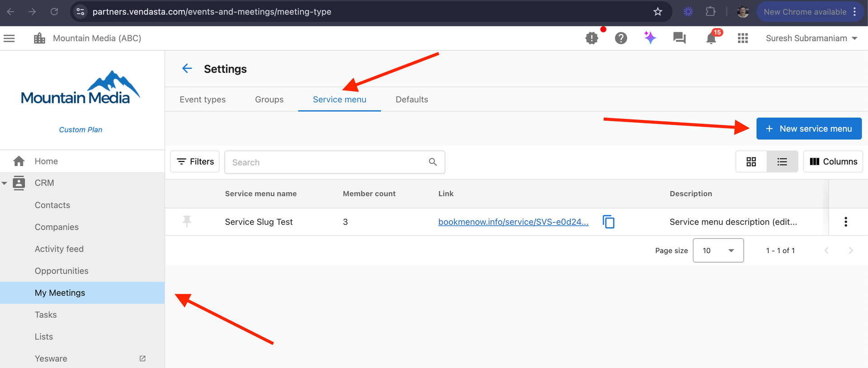This screenshot has height=368, width=868.
Task: Go to the next results page
Action: point(851,250)
